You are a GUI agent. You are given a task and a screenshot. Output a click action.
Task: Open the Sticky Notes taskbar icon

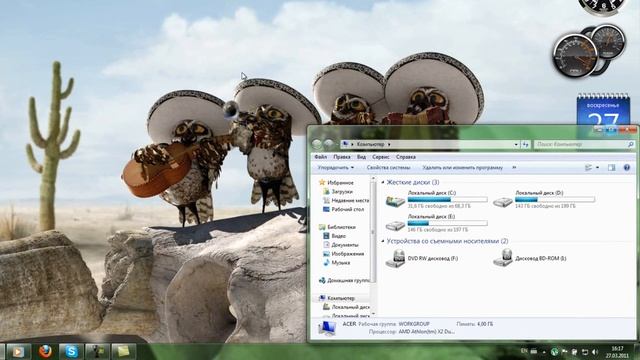(x=124, y=351)
